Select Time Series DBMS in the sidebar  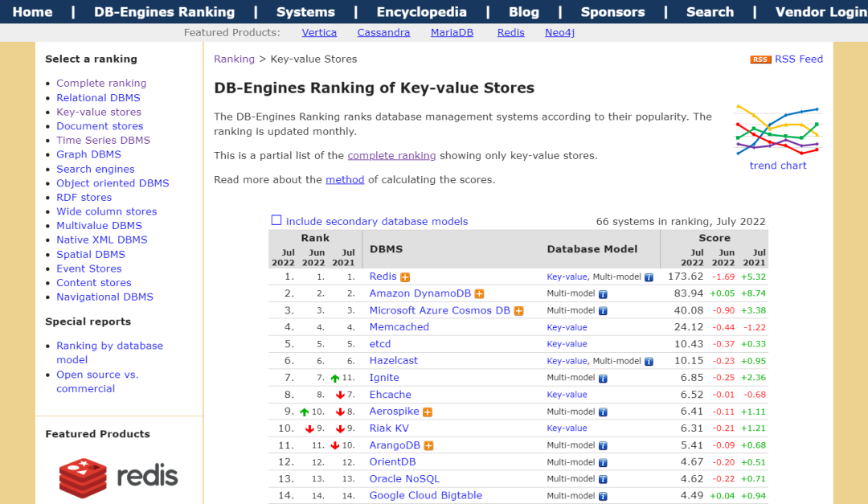[103, 140]
